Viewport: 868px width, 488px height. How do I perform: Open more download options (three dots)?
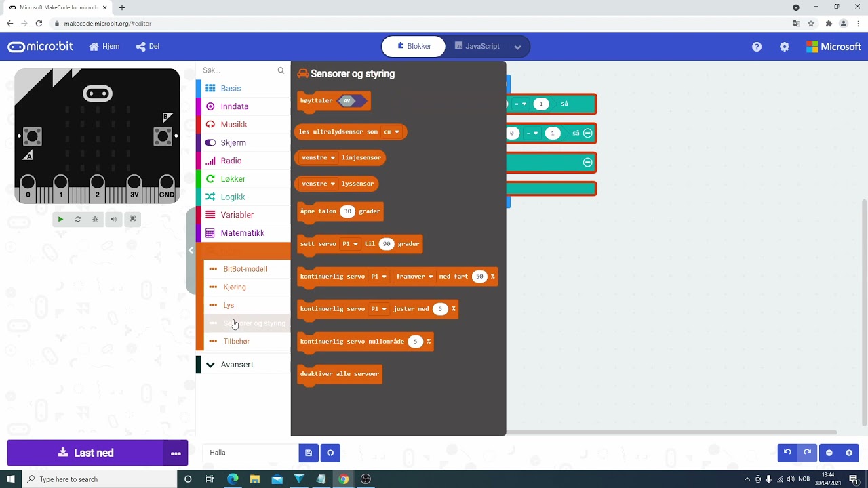click(176, 453)
